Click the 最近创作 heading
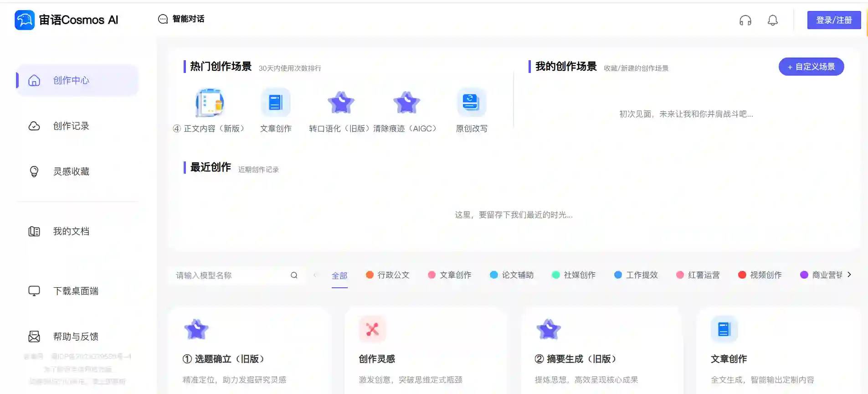868x394 pixels. pyautogui.click(x=211, y=167)
